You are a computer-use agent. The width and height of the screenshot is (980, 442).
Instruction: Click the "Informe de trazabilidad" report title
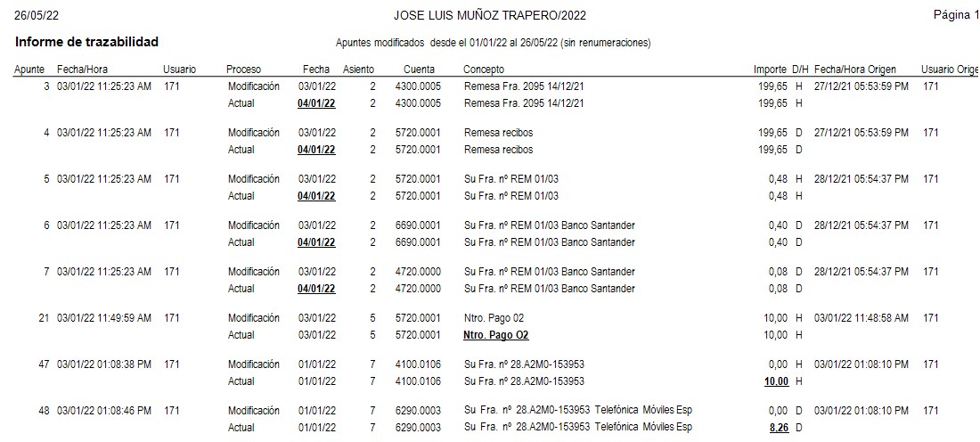click(x=86, y=42)
